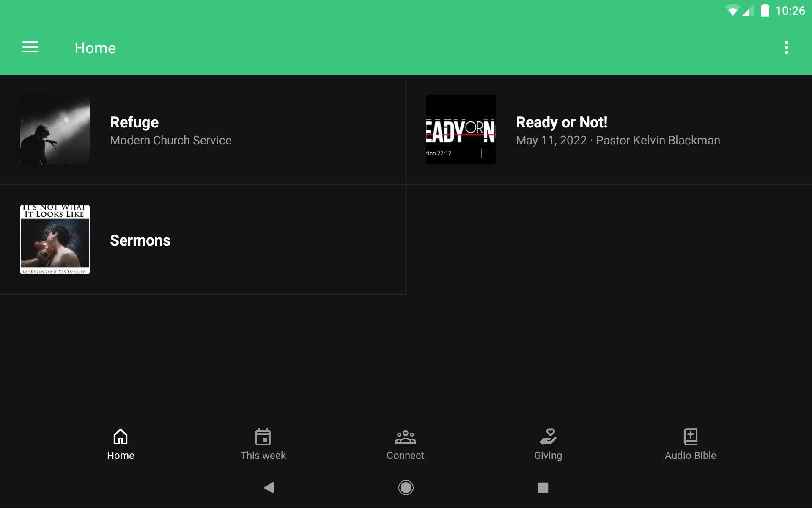Tap the Giving heart-hand icon
The width and height of the screenshot is (812, 508).
click(548, 436)
